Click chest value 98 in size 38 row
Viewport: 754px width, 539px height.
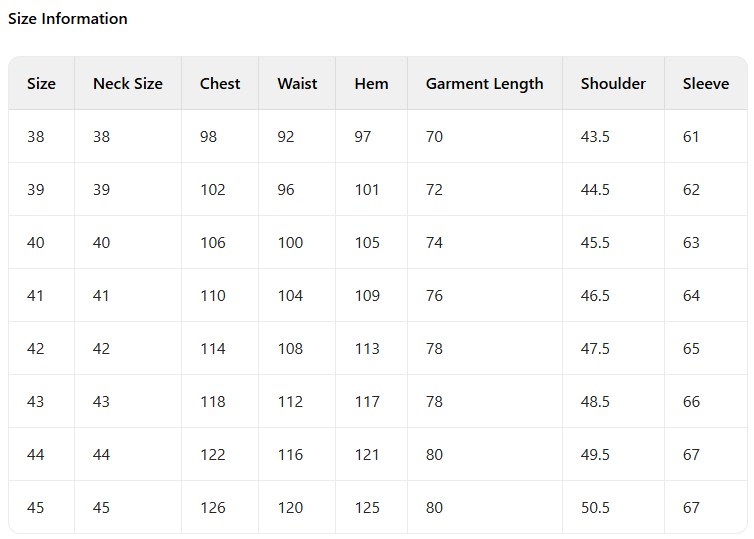(208, 136)
